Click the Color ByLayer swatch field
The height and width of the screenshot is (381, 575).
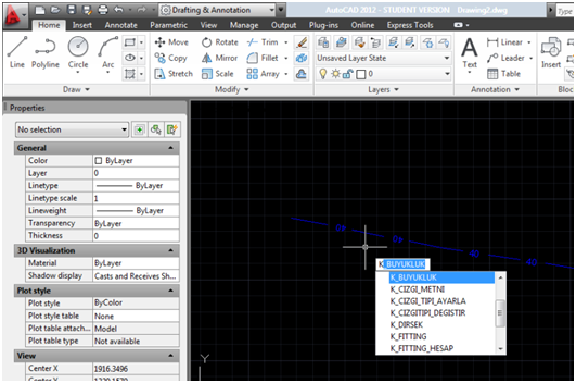click(136, 161)
